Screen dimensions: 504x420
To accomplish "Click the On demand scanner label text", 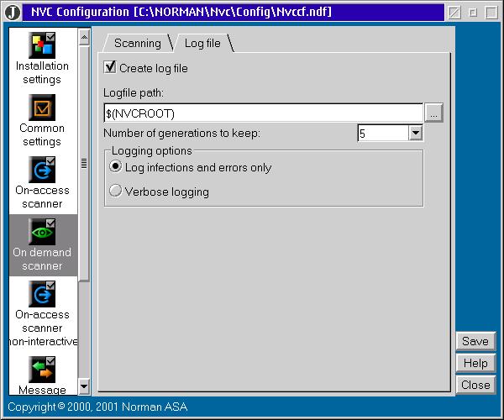I will (42, 259).
